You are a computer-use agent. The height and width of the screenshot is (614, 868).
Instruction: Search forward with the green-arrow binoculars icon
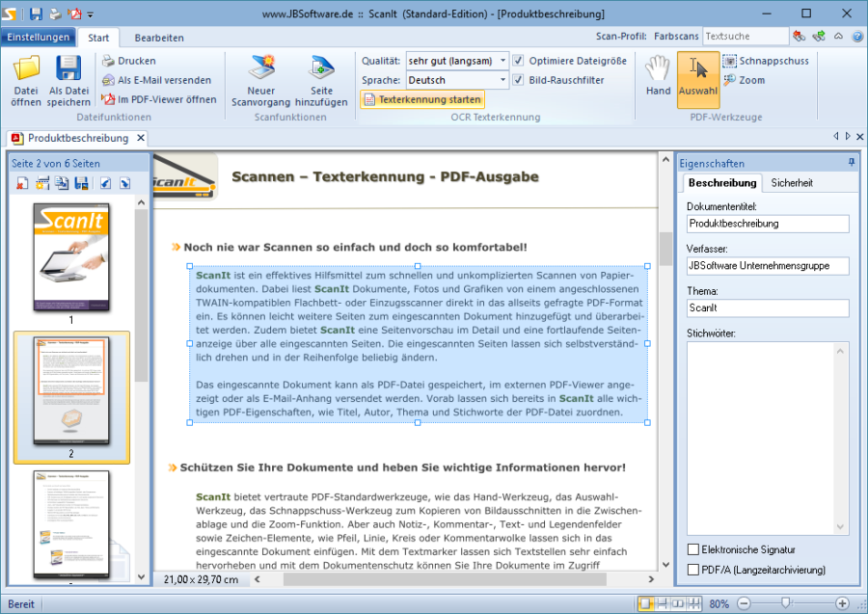click(819, 36)
